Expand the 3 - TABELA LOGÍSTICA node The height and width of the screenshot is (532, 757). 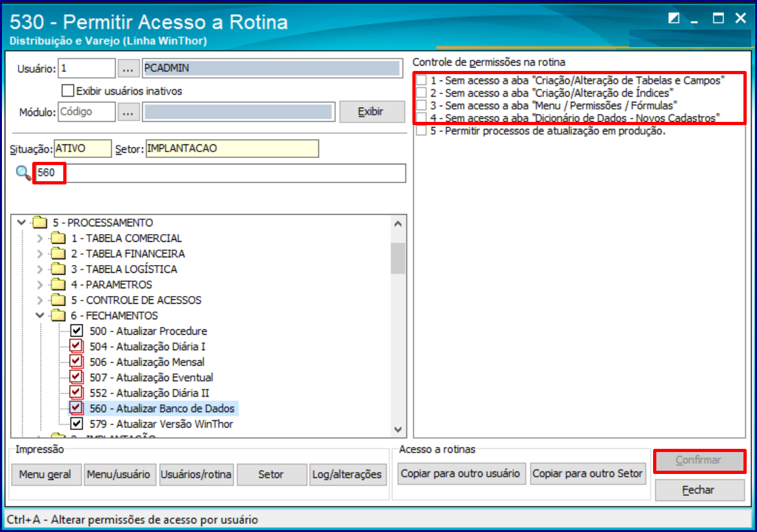[x=40, y=269]
